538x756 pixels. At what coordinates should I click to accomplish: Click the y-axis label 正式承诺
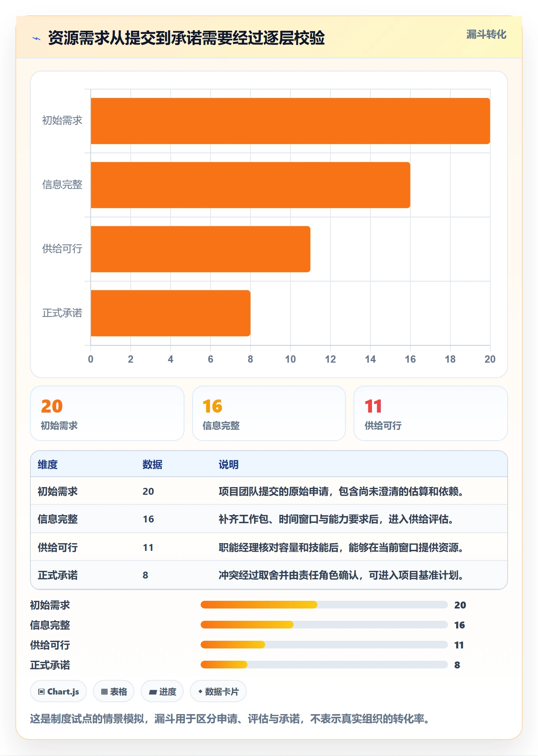click(x=62, y=313)
